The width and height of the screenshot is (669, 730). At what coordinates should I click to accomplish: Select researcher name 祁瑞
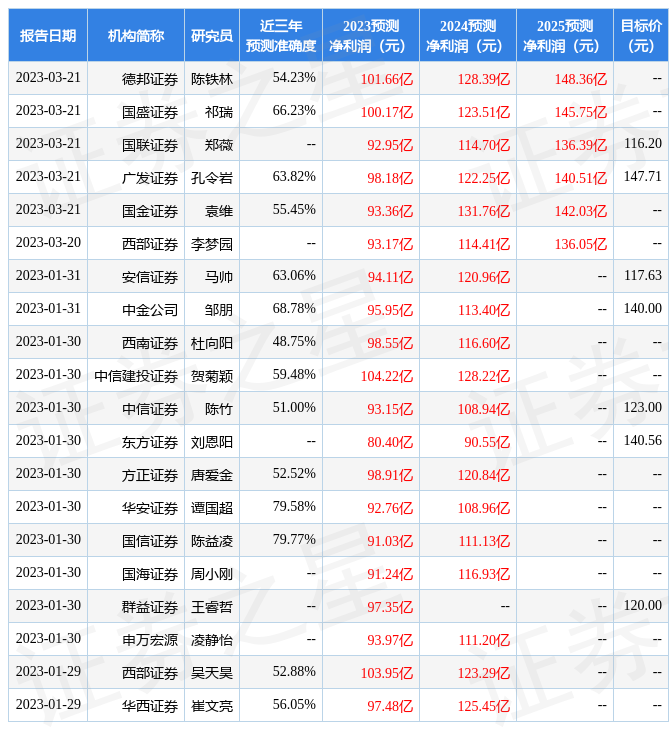[x=219, y=112]
